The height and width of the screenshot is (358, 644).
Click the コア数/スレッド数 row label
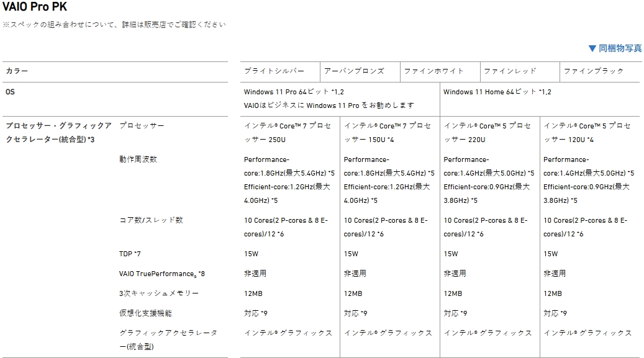pyautogui.click(x=151, y=220)
